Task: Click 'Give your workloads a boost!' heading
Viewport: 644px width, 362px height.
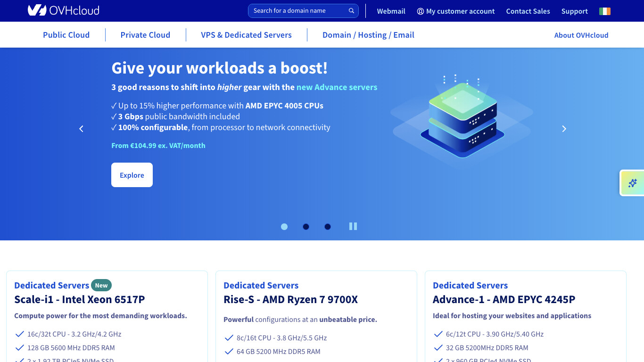Action: point(219,68)
